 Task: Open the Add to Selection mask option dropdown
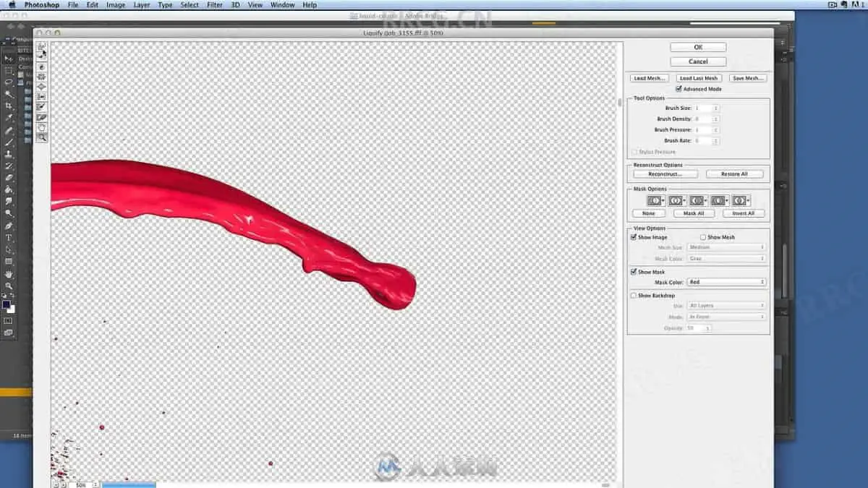click(x=677, y=200)
